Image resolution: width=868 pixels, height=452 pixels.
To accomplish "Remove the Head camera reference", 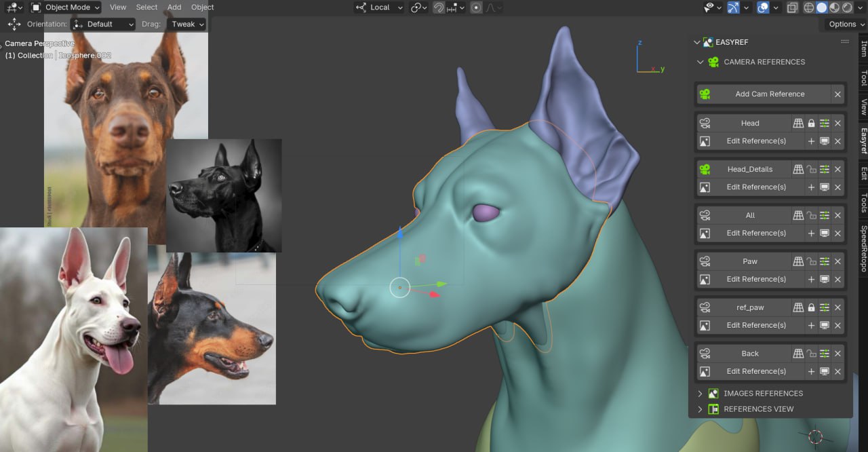I will tap(837, 124).
